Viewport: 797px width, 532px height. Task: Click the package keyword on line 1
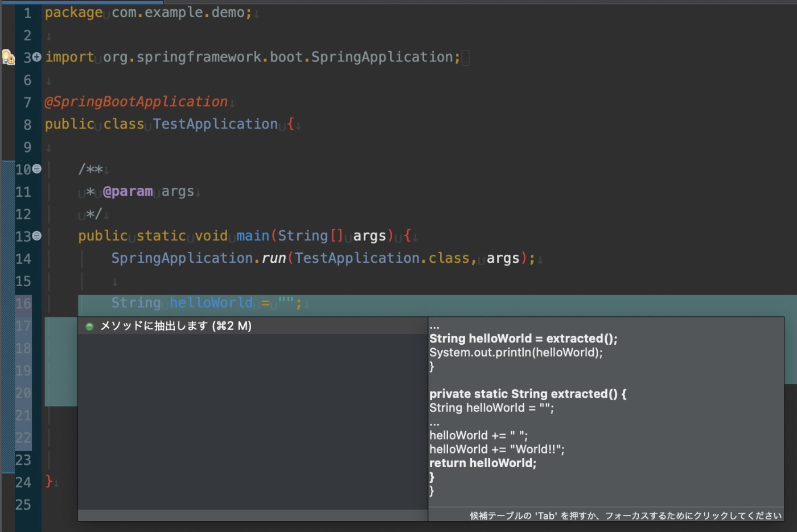(x=74, y=13)
